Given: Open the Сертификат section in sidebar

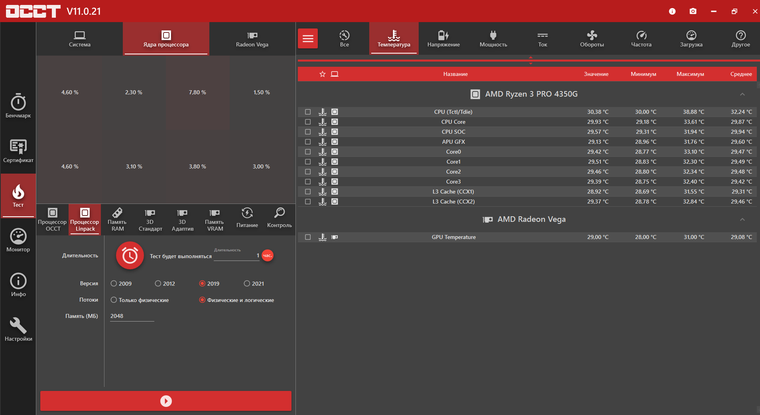Looking at the screenshot, I should (x=18, y=150).
